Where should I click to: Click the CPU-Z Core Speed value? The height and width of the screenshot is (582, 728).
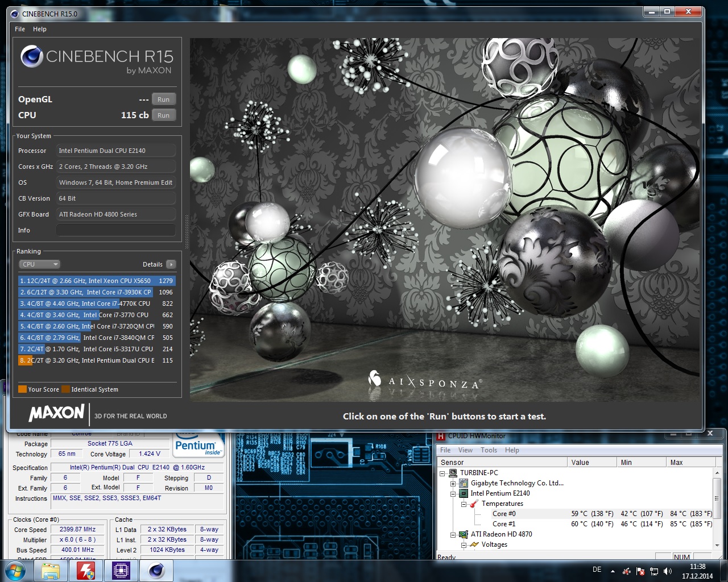click(x=78, y=529)
